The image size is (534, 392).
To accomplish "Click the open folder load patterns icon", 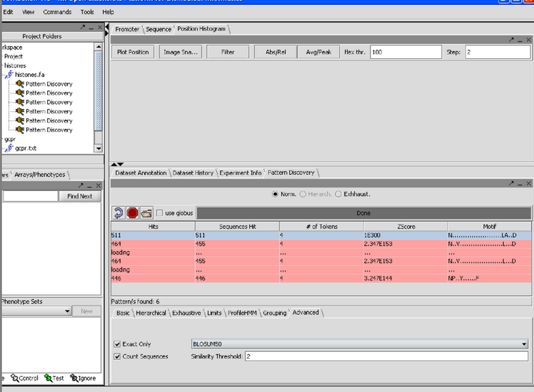I will [146, 213].
